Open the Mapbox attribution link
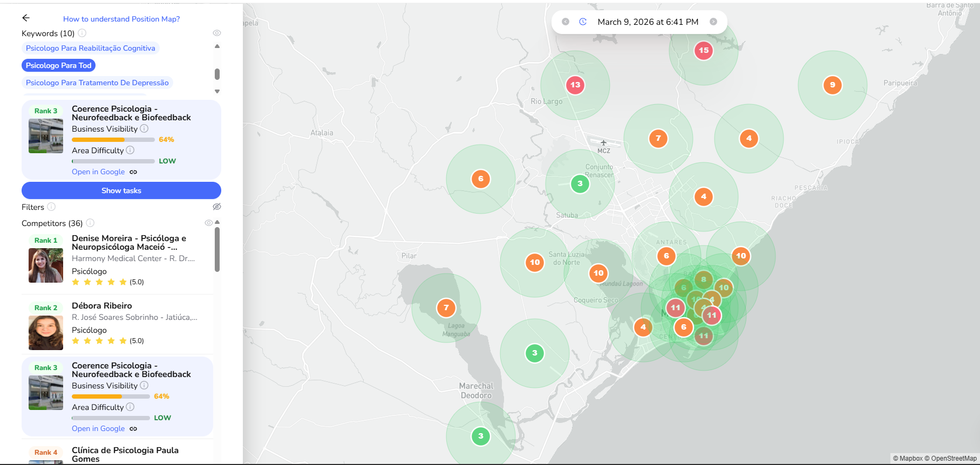Viewport: 980px width, 465px height. pos(908,459)
